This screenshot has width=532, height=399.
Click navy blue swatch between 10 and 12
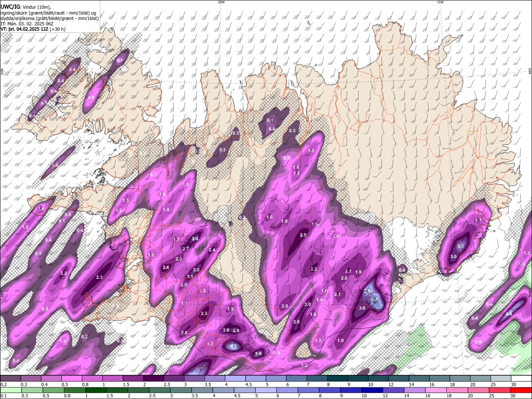pyautogui.click(x=372, y=390)
